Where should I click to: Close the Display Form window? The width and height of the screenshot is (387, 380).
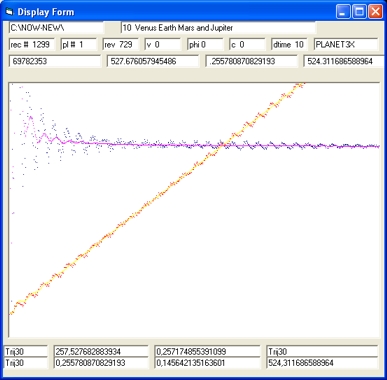(375, 12)
